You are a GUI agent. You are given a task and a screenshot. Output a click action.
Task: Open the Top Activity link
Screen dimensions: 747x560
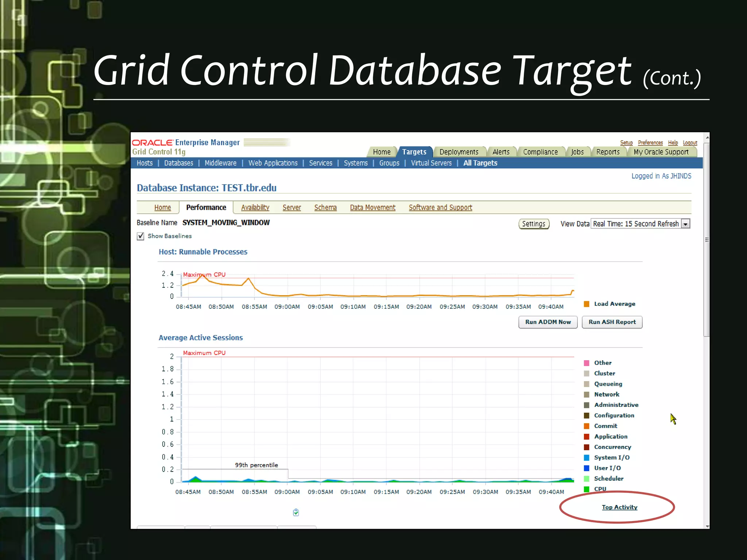(619, 507)
